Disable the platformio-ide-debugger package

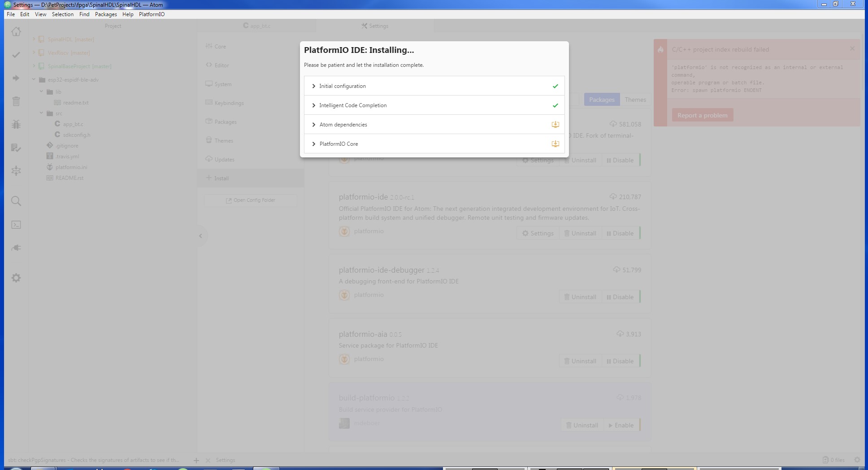(x=620, y=296)
